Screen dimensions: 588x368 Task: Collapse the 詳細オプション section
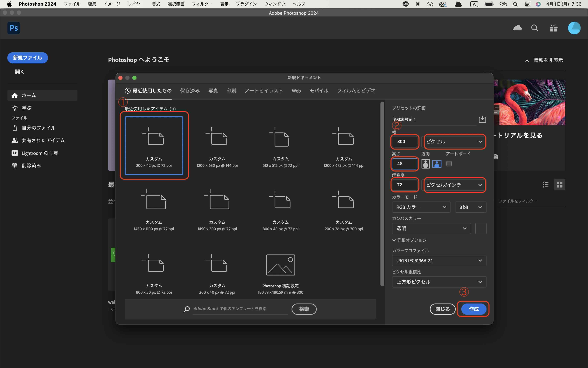[409, 240]
